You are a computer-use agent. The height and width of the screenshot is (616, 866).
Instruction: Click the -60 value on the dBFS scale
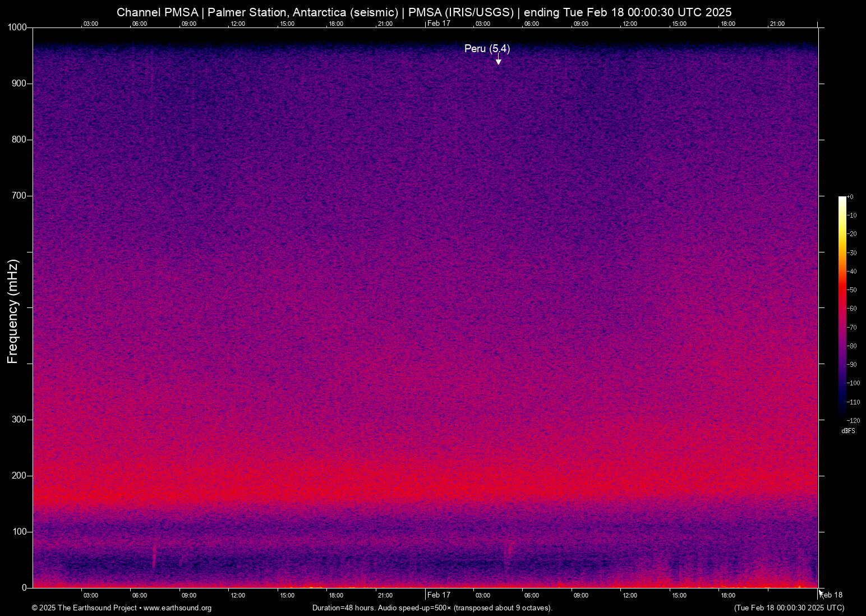(x=851, y=309)
